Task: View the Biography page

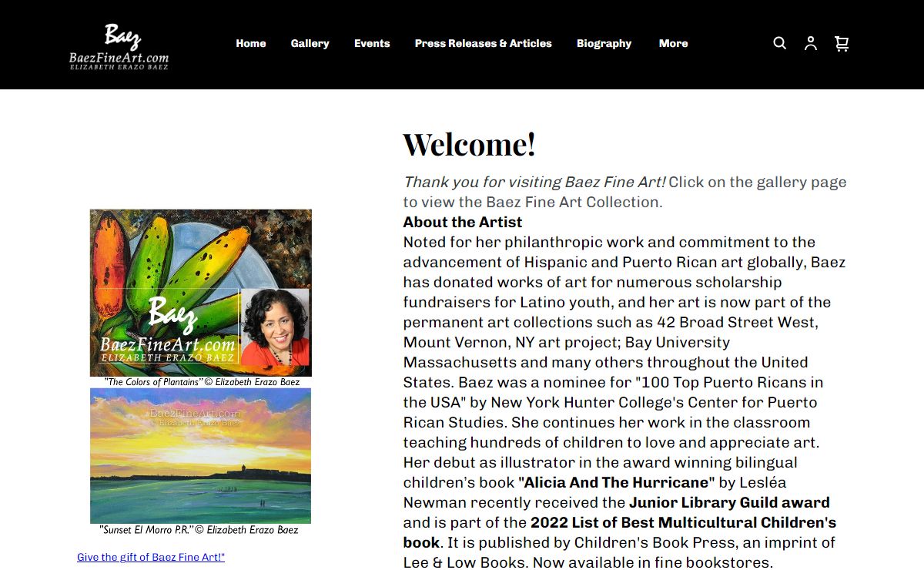Action: pyautogui.click(x=604, y=43)
